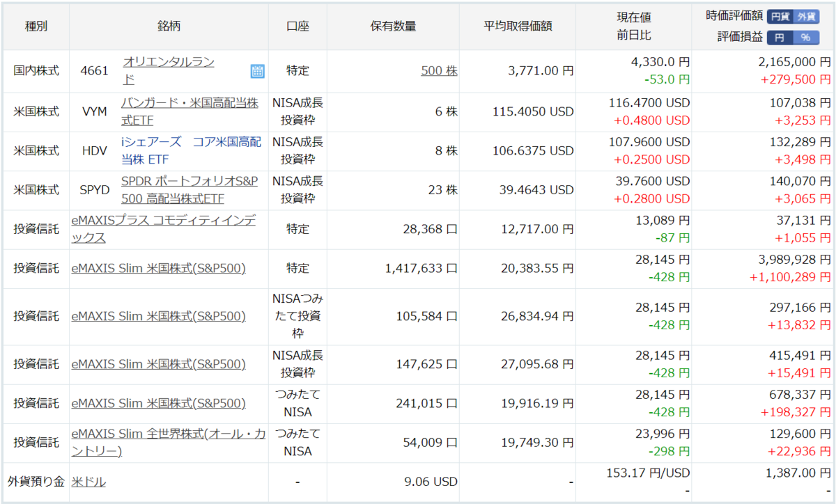Open iシェアーズ コア米国高配当株 ETF link

[191, 150]
